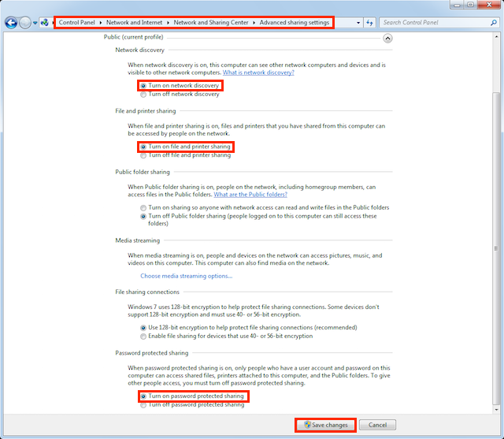Expand arrow after Control Panel breadcrumb
The image size is (504, 439).
pos(101,23)
